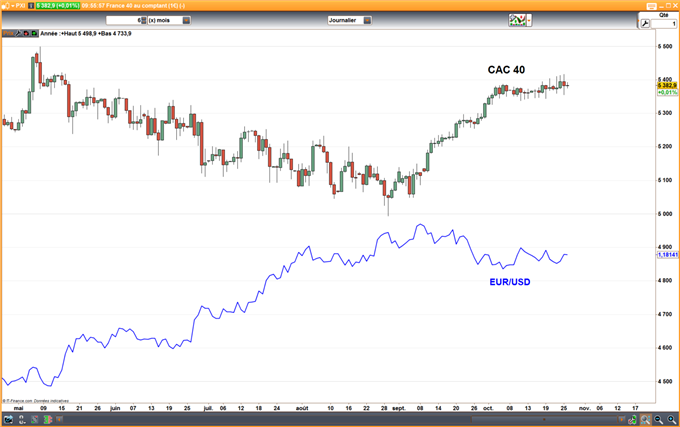
Task: Open the small arrow beside indicators icon
Action: pos(529,20)
